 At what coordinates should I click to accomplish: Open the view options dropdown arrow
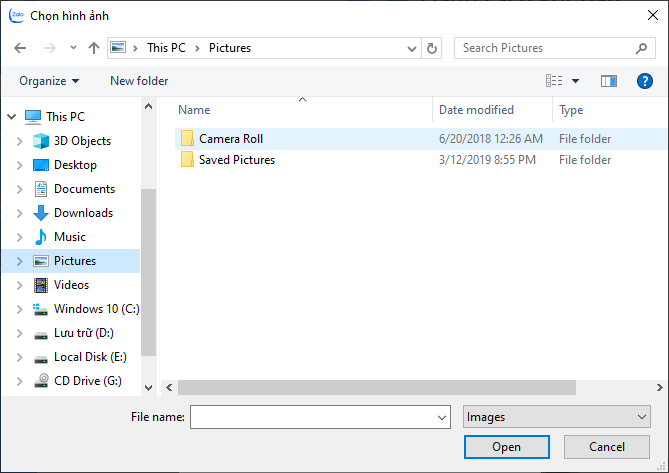[575, 81]
